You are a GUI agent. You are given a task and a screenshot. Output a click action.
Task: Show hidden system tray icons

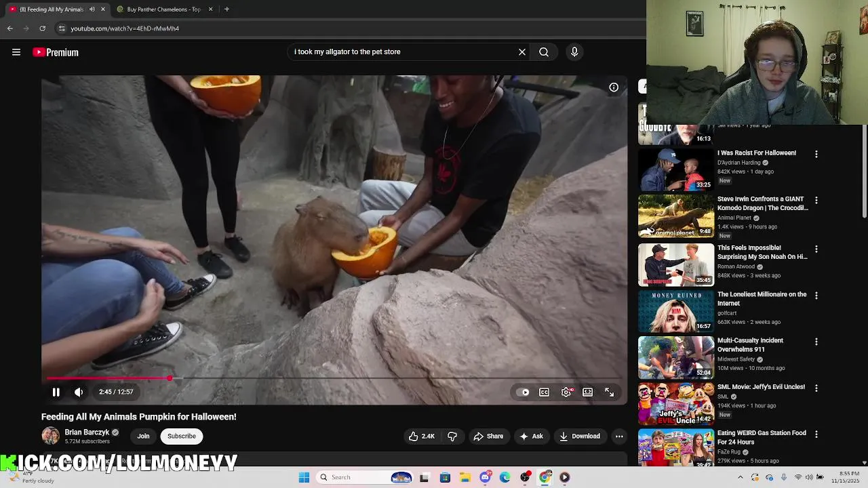pyautogui.click(x=740, y=477)
